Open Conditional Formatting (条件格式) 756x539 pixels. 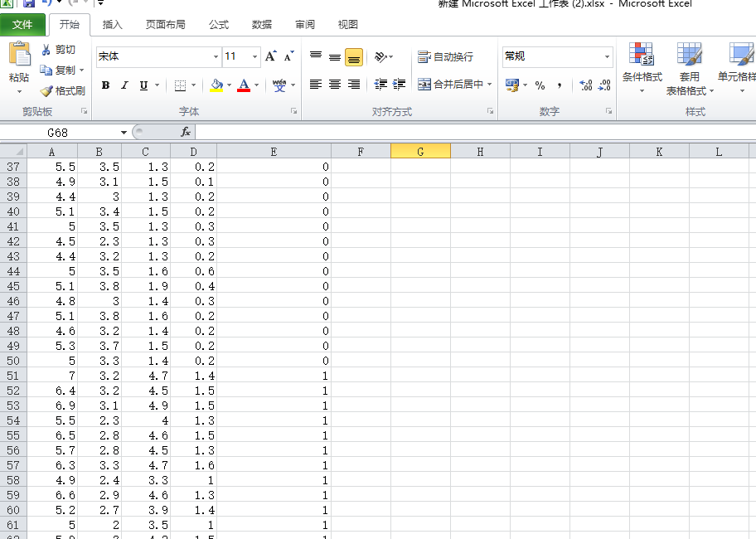642,67
